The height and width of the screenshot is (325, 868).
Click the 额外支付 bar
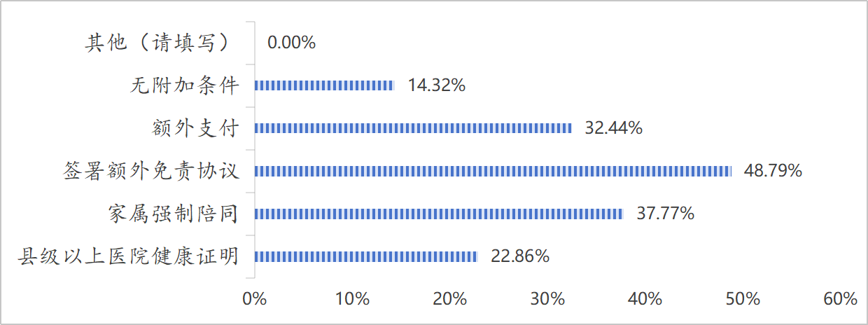(x=413, y=128)
